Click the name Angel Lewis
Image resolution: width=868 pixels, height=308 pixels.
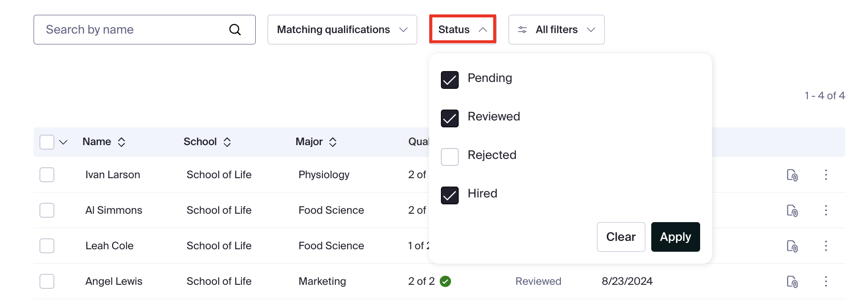point(114,281)
